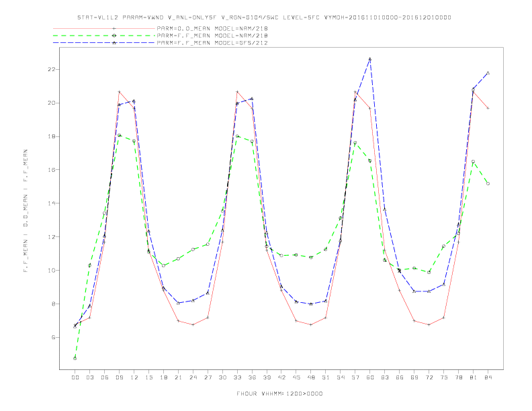Viewport: 532px width, 411px height.
Task: Click y-axis tick label 8
Action: tap(54, 304)
